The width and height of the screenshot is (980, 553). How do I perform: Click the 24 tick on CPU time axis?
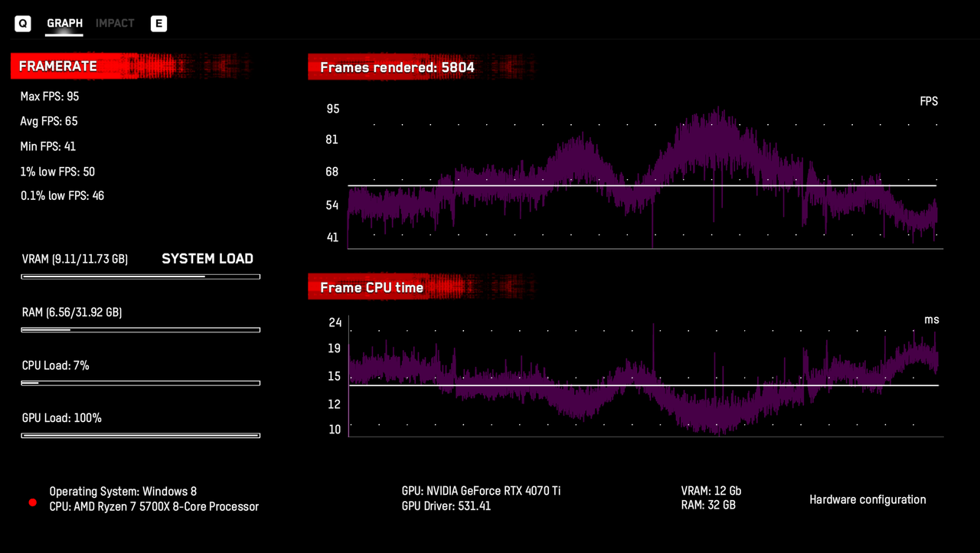(335, 322)
